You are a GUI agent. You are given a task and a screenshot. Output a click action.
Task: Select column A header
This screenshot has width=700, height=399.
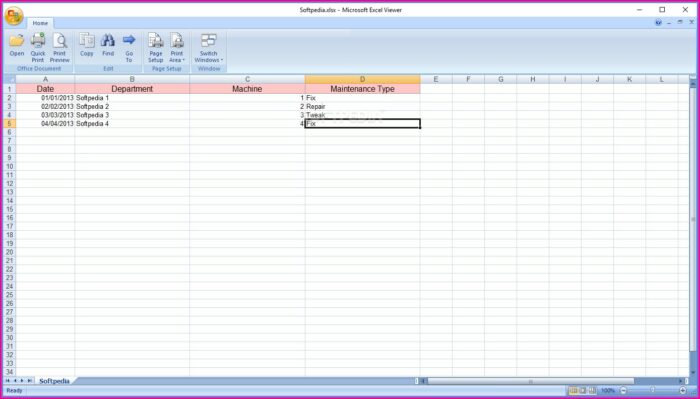coord(45,79)
